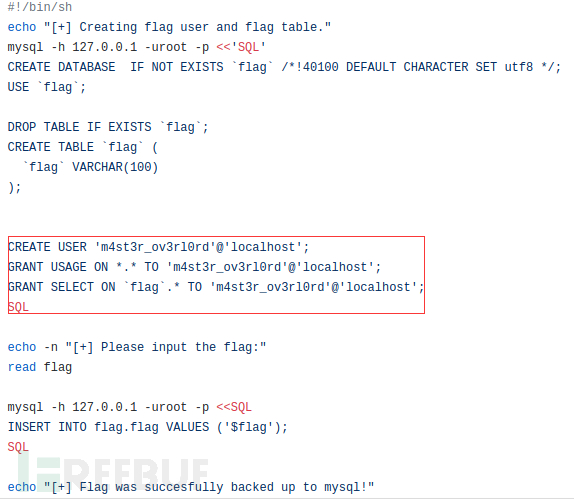Click the USE `flag`; line
Viewport: 574px width, 499px height.
tap(47, 87)
